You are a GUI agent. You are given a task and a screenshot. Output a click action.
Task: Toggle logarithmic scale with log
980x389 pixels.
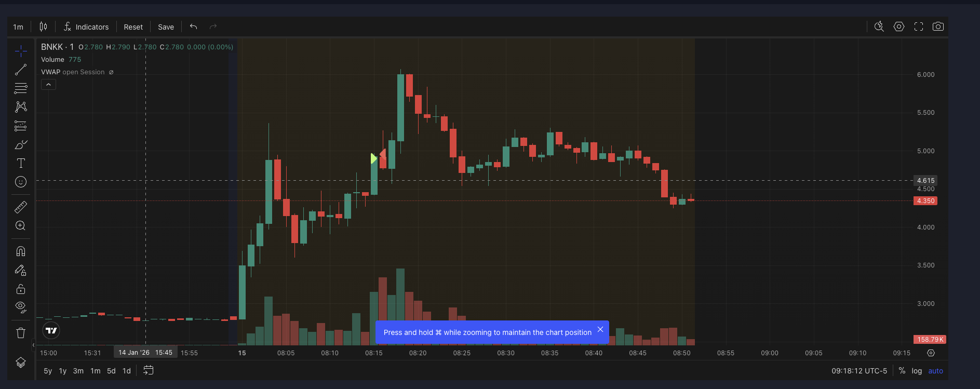coord(917,371)
